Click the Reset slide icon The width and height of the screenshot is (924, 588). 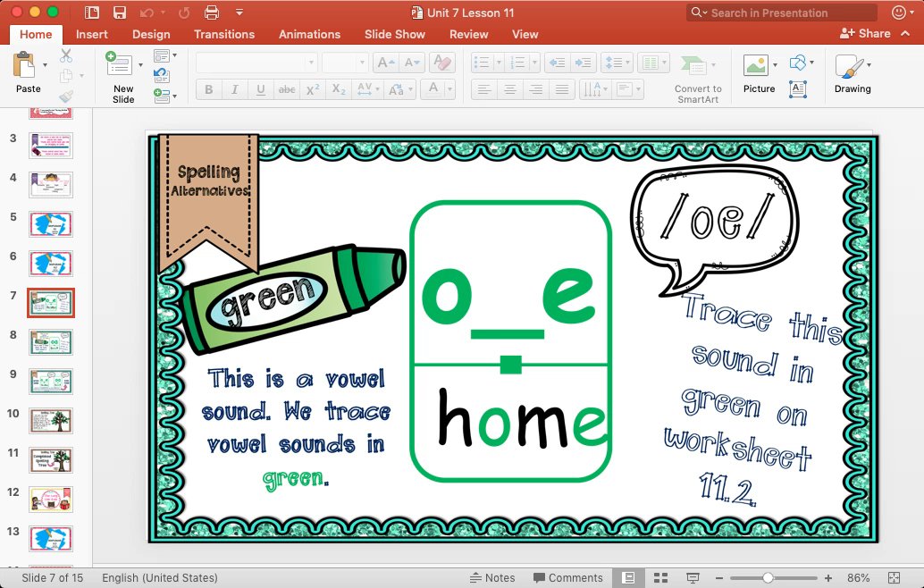(162, 75)
